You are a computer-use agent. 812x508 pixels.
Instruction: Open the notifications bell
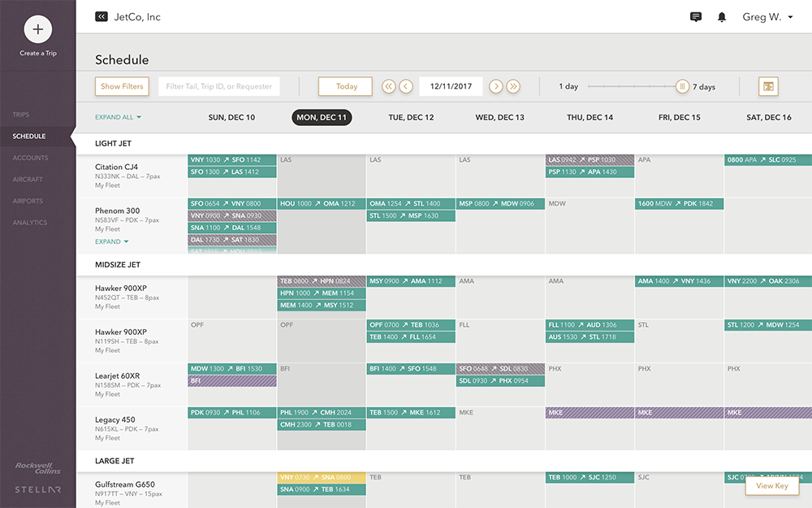[x=721, y=17]
